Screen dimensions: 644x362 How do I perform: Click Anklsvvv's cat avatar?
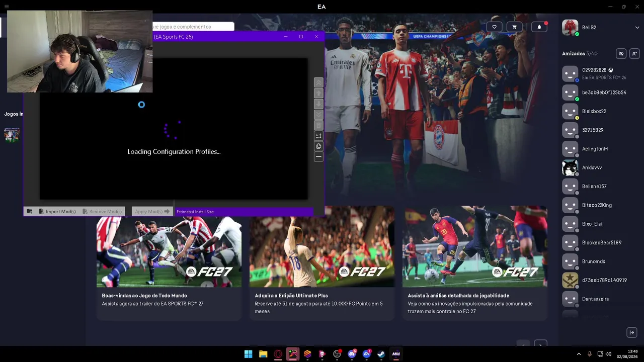click(x=570, y=167)
